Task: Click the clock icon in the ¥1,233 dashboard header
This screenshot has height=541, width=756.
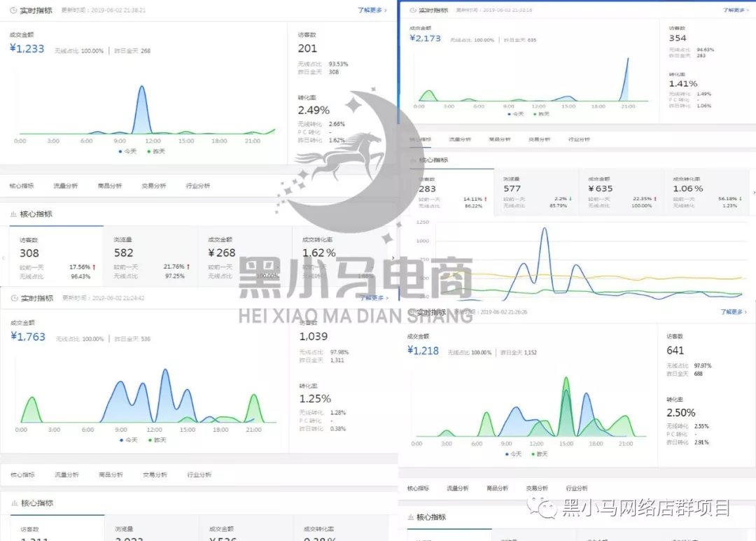Action: click(x=13, y=10)
